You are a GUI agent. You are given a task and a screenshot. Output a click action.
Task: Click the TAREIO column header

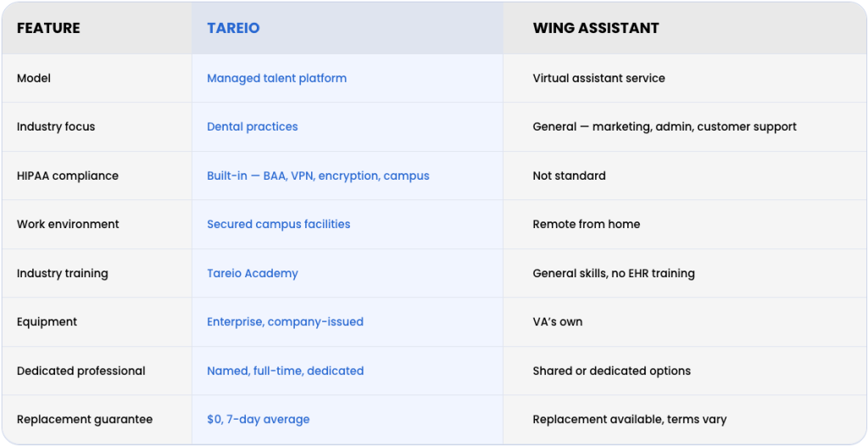[233, 28]
